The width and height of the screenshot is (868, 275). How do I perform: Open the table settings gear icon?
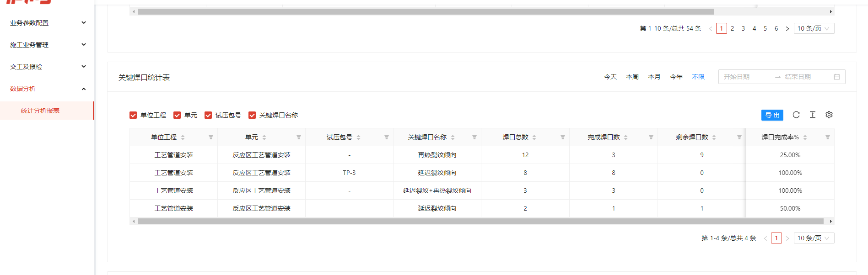coord(829,115)
